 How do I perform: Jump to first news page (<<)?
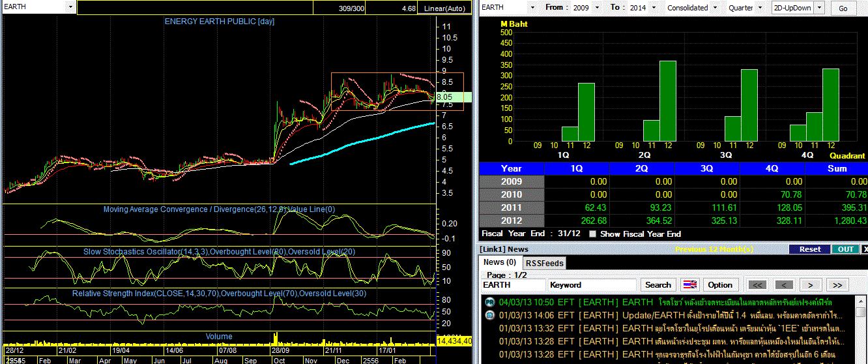click(x=757, y=284)
